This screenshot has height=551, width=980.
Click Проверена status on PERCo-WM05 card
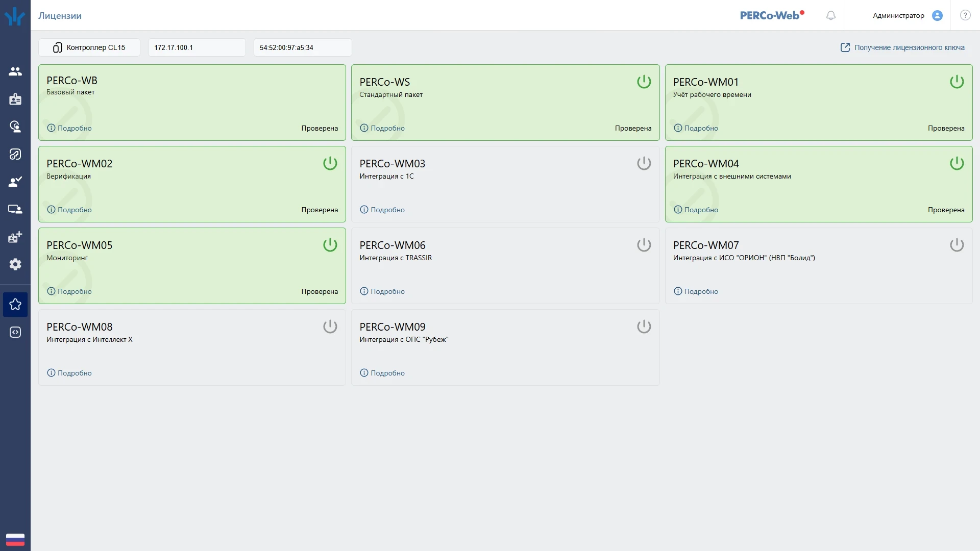click(x=320, y=291)
